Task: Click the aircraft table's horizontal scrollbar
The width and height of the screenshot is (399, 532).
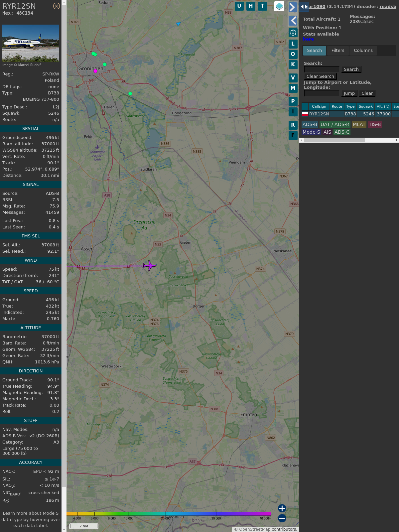Action: coord(334,140)
